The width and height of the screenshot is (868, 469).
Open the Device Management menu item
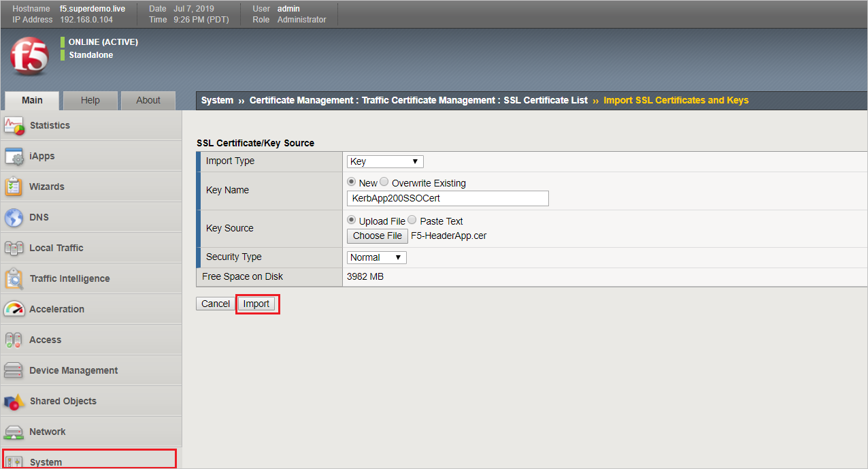click(x=91, y=370)
